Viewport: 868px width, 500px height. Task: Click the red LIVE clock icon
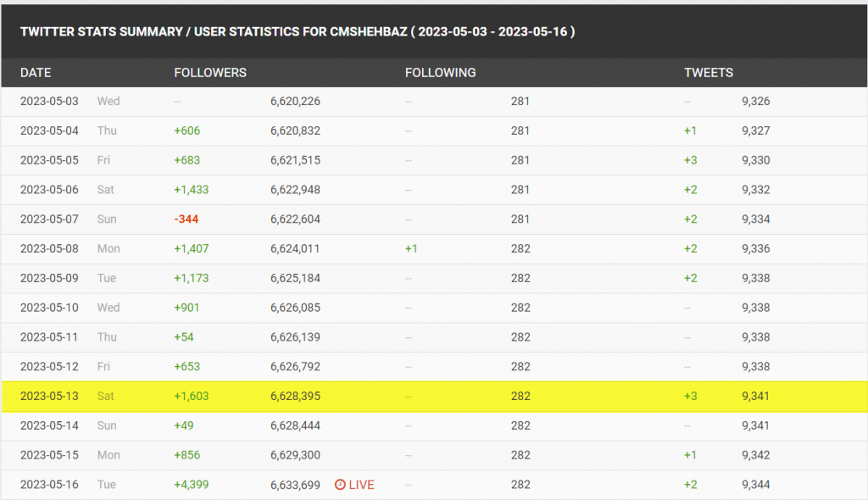tap(340, 485)
